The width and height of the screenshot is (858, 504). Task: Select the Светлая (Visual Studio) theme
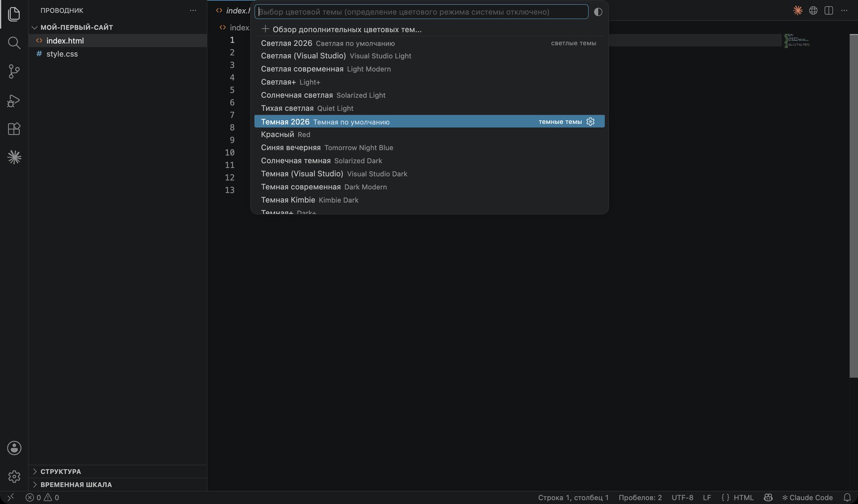[x=429, y=56]
